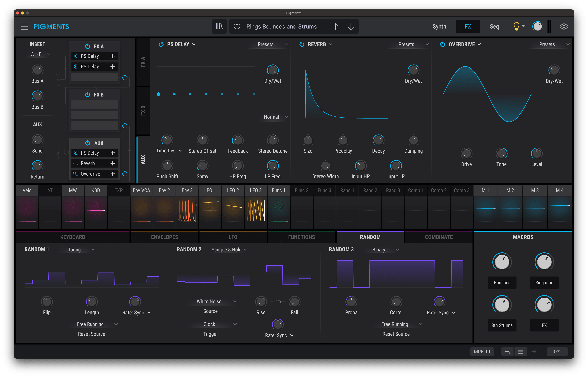
Task: Open Random 2 Sample & Hold dropdown
Action: [x=229, y=249]
